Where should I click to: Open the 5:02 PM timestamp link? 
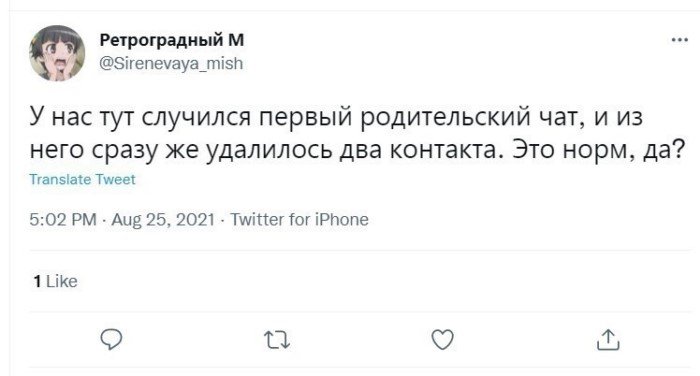pyautogui.click(x=63, y=219)
